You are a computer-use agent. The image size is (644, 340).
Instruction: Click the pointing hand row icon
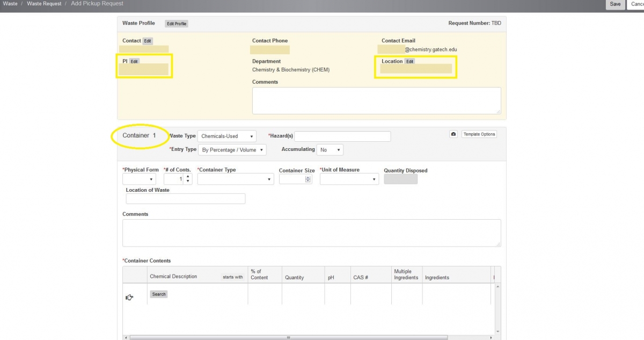pyautogui.click(x=129, y=297)
